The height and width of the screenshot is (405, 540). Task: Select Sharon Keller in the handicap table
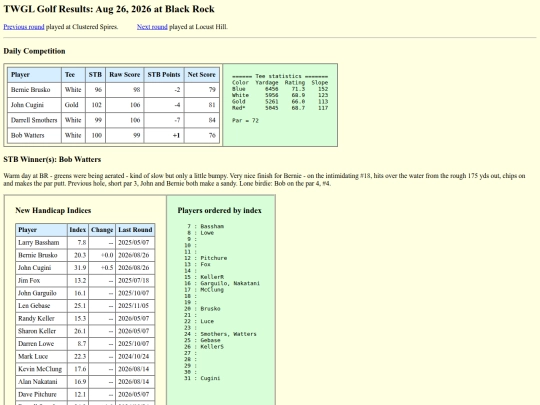click(37, 331)
